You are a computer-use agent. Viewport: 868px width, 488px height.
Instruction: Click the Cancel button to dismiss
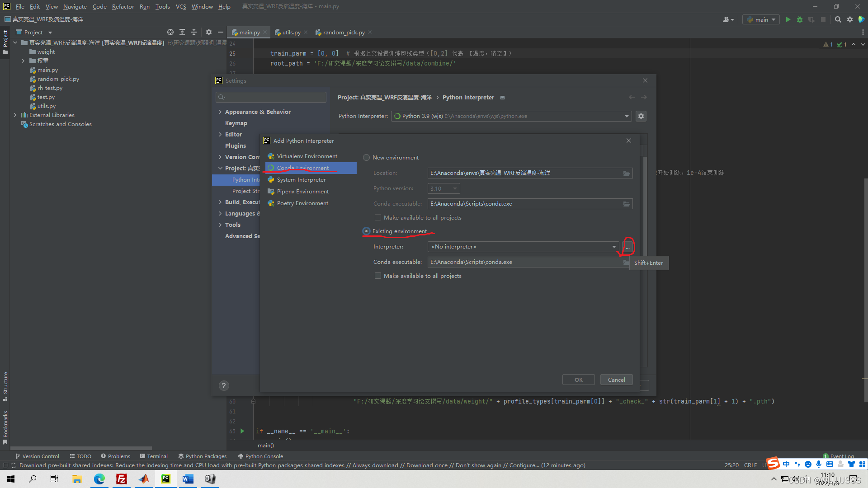(x=617, y=380)
